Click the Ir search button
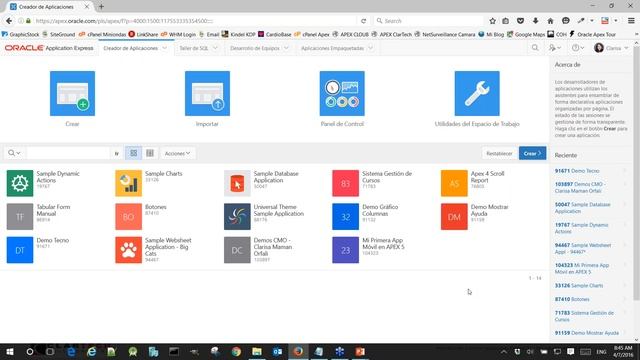Viewport: 640px width, 360px height. [x=116, y=153]
